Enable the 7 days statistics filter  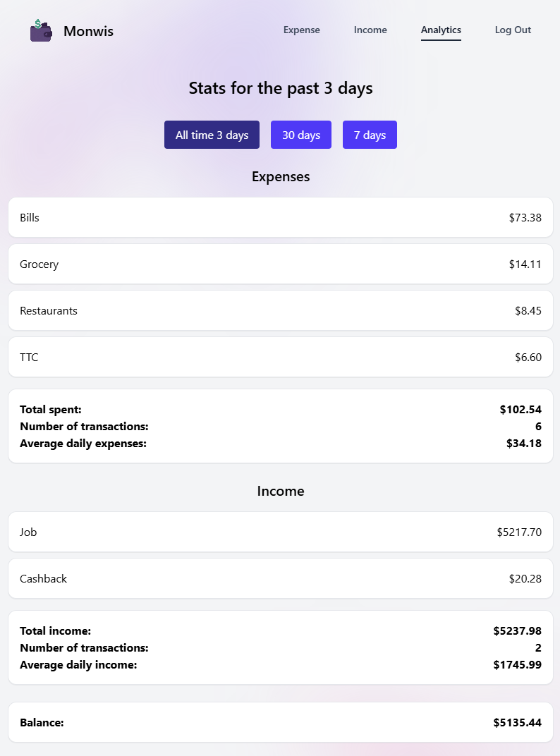(x=370, y=134)
